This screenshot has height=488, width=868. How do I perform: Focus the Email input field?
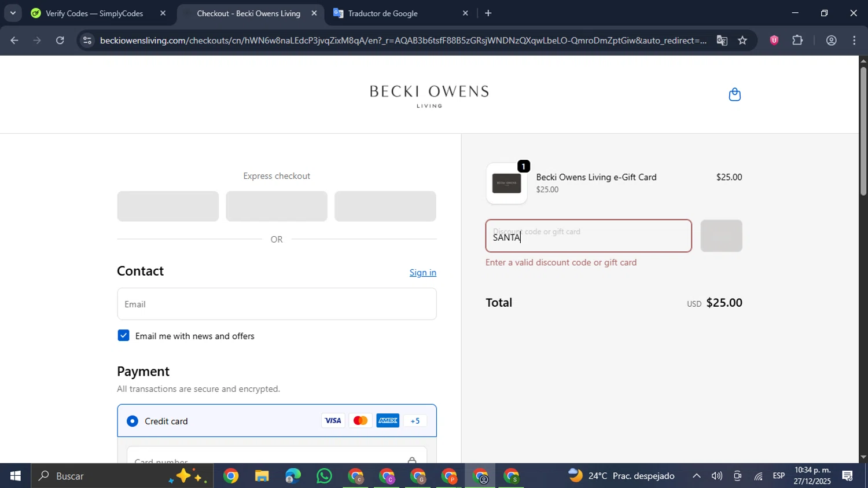(277, 304)
